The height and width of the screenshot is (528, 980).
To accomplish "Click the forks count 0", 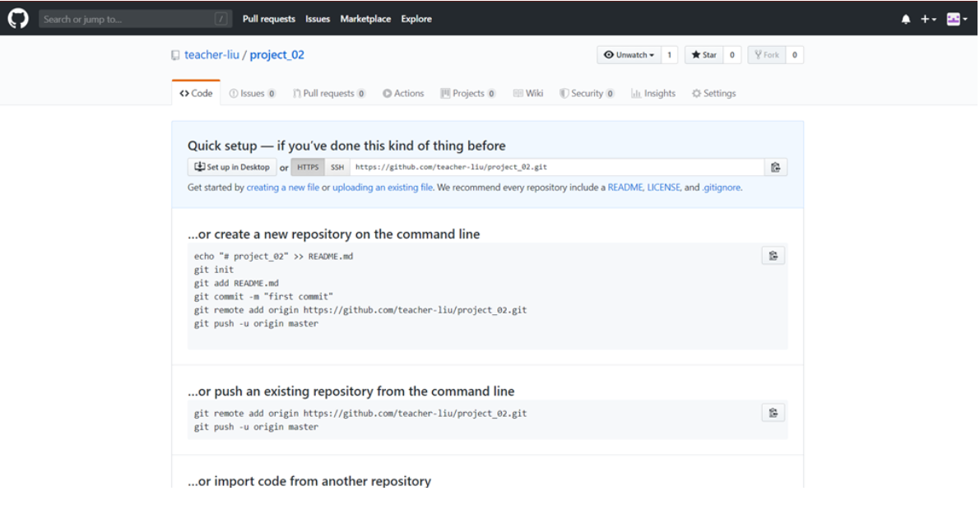I will pos(794,55).
